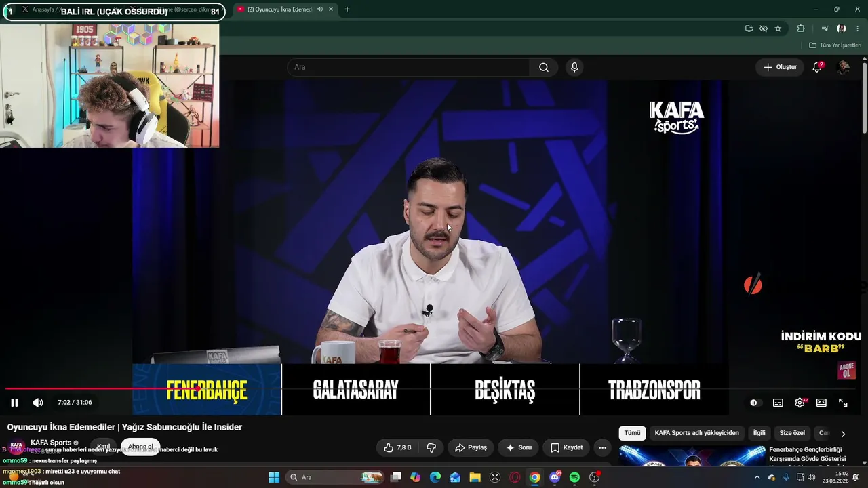The width and height of the screenshot is (868, 488).
Task: Open Microsoft Edge from taskbar
Action: [435, 477]
